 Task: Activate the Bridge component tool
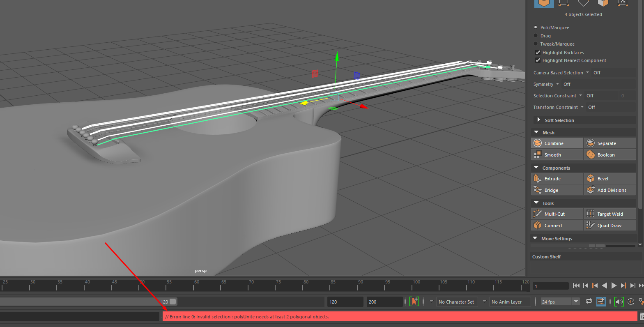click(557, 190)
